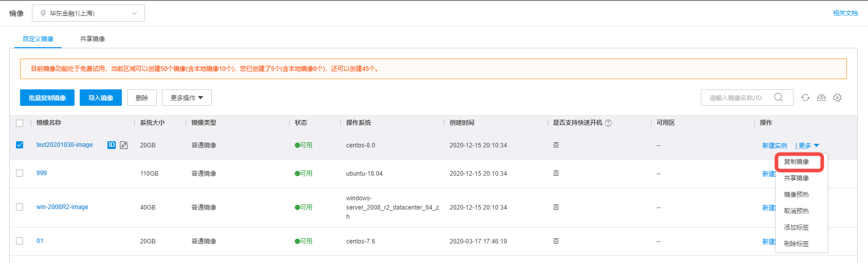868x263 pixels.
Task: Click edit pencil icon next to test20201030-image
Action: [124, 145]
